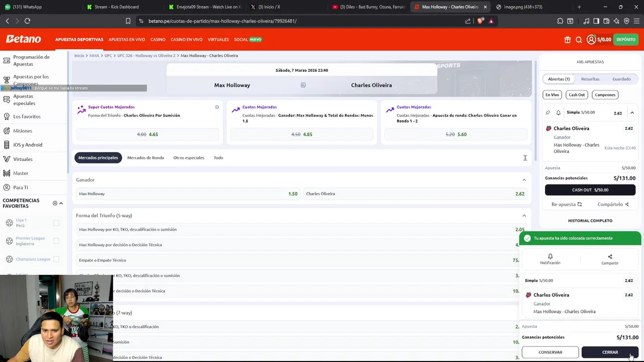Click the share page icon in address bar
The height and width of the screenshot is (362, 644).
tap(468, 21)
